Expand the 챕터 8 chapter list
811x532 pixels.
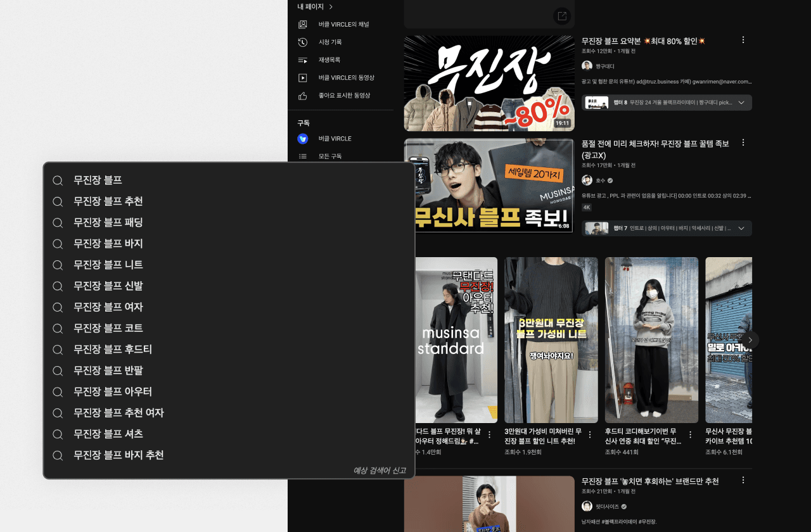tap(741, 103)
